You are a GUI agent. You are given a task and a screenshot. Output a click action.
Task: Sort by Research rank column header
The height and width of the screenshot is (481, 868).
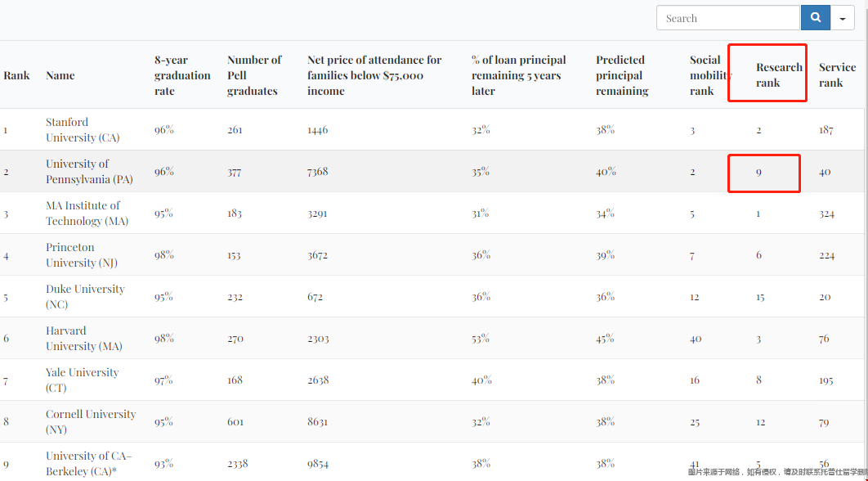coord(778,75)
